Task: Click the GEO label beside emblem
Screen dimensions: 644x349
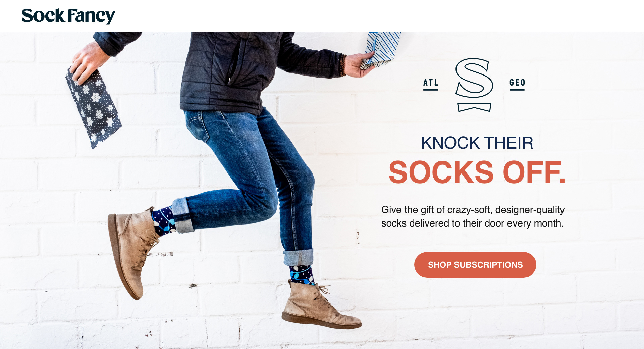Action: [x=517, y=84]
